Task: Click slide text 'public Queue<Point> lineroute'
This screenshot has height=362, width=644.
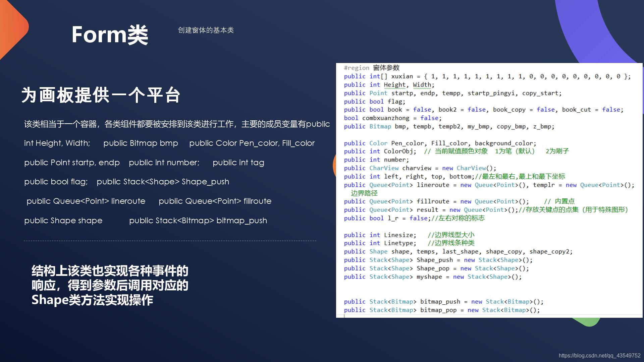Action: coord(86,201)
